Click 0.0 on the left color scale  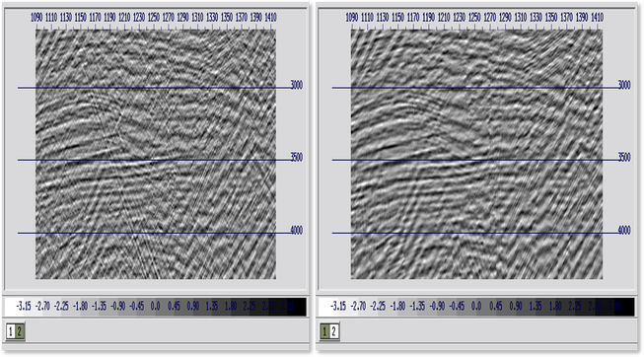[155, 306]
